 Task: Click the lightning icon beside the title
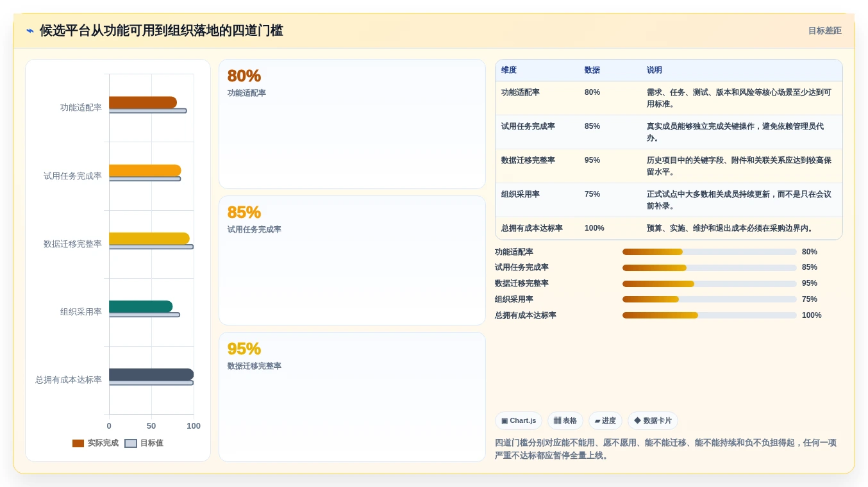pyautogui.click(x=30, y=31)
